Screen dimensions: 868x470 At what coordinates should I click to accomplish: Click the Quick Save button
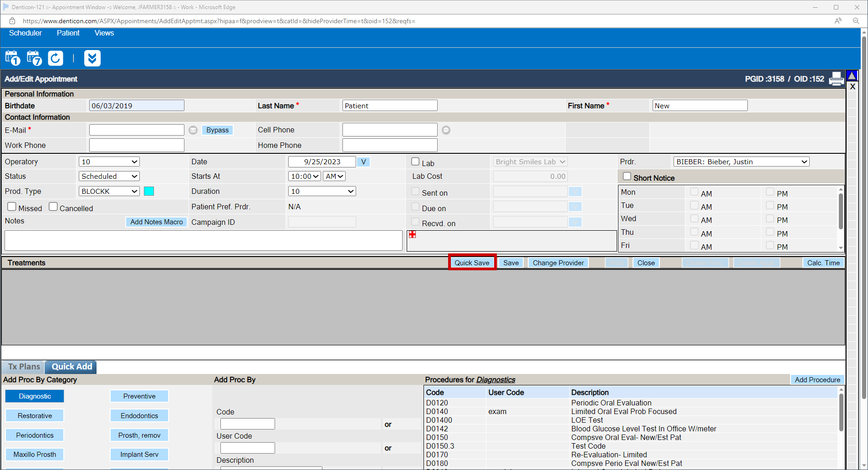tap(471, 263)
